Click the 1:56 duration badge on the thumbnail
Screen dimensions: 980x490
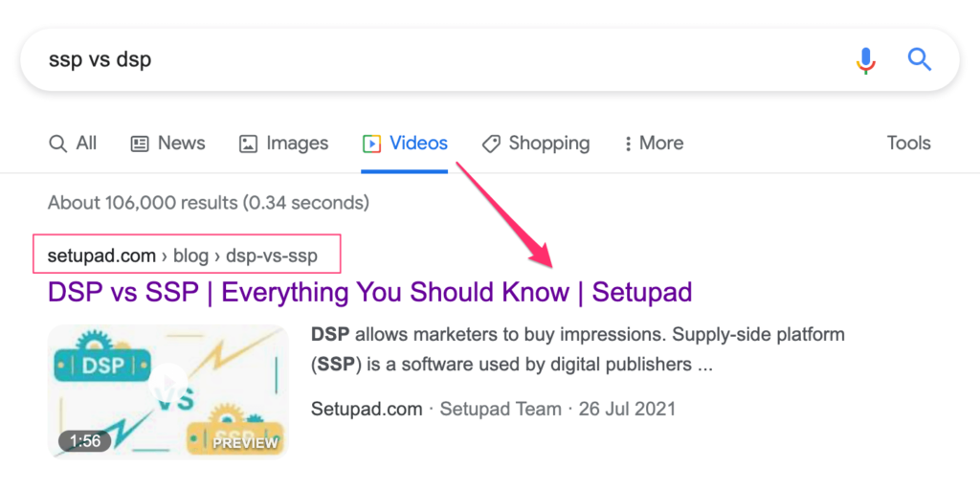pos(85,441)
